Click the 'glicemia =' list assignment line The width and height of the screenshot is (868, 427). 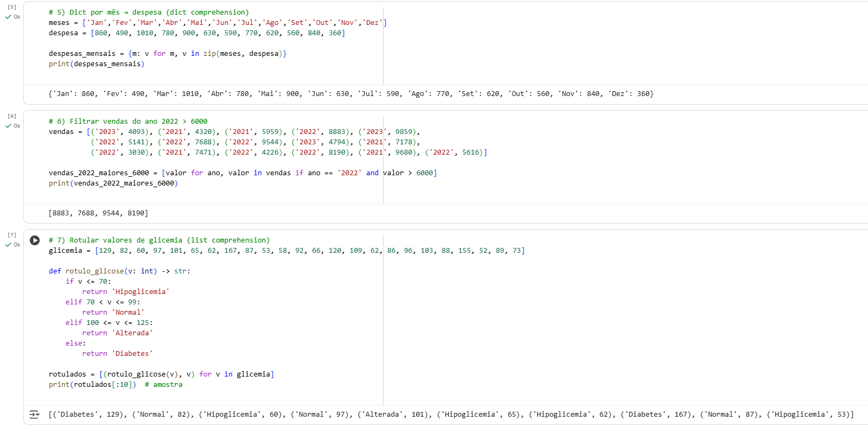pyautogui.click(x=286, y=251)
